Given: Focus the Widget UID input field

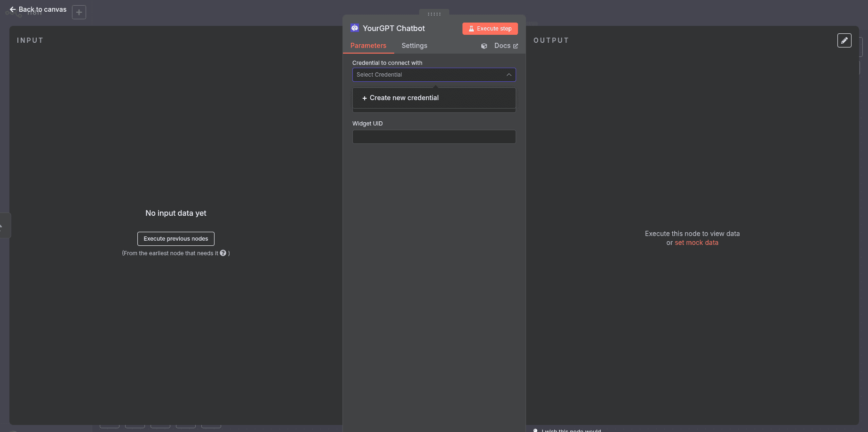Looking at the screenshot, I should pos(434,137).
